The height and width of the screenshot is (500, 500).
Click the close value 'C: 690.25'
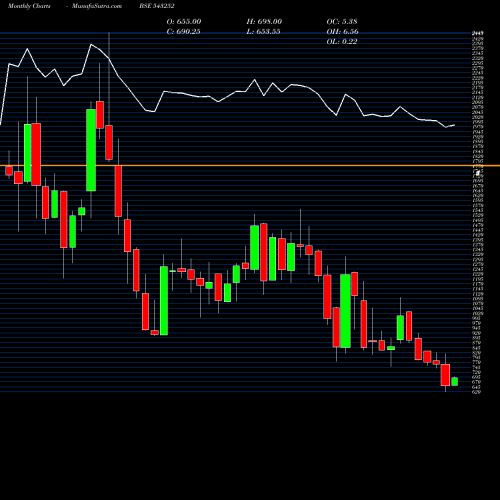click(183, 31)
